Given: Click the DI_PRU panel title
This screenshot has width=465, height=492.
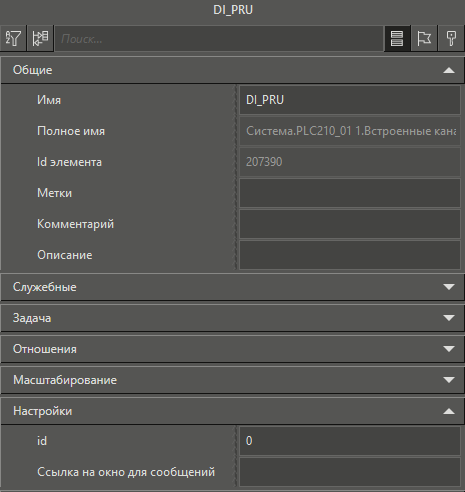Looking at the screenshot, I should [x=233, y=10].
